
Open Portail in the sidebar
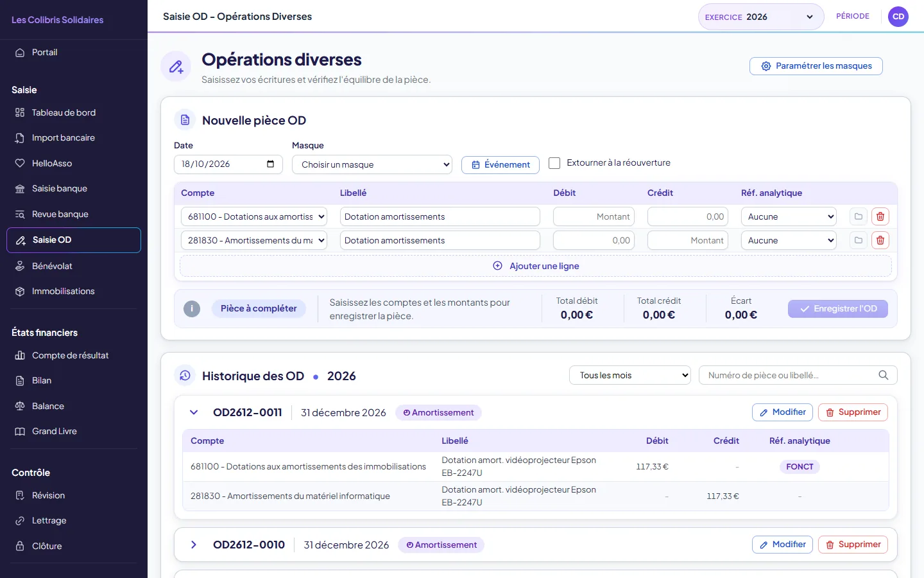pyautogui.click(x=74, y=53)
